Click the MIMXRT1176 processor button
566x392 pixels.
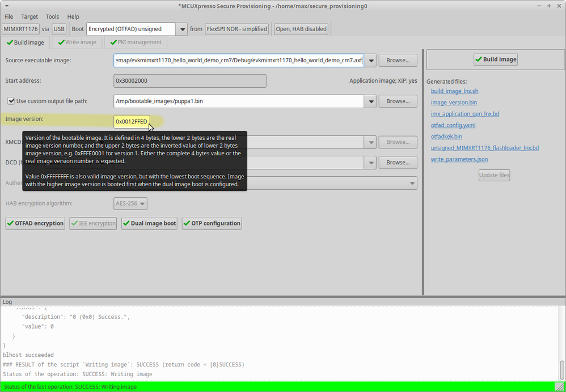point(20,29)
